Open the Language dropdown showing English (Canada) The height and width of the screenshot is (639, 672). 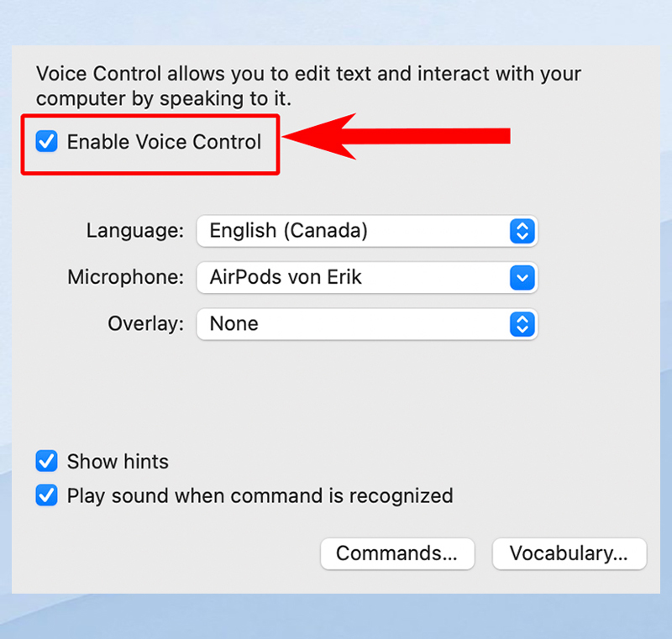(366, 231)
